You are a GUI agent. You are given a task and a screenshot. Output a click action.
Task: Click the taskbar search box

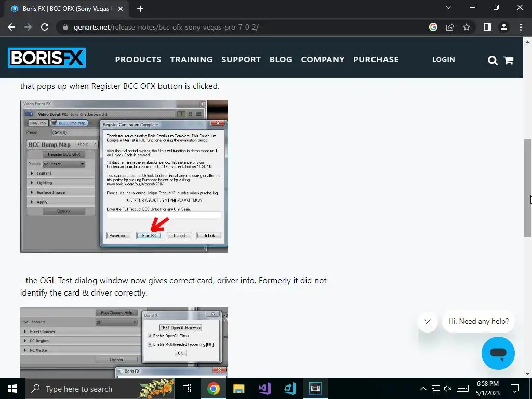100,389
